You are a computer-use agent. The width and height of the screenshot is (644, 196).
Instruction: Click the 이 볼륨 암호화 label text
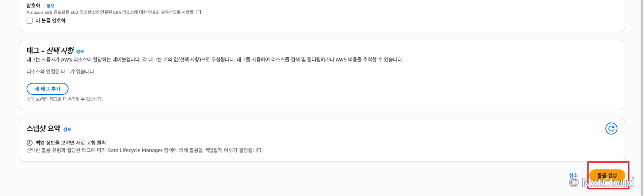click(51, 21)
